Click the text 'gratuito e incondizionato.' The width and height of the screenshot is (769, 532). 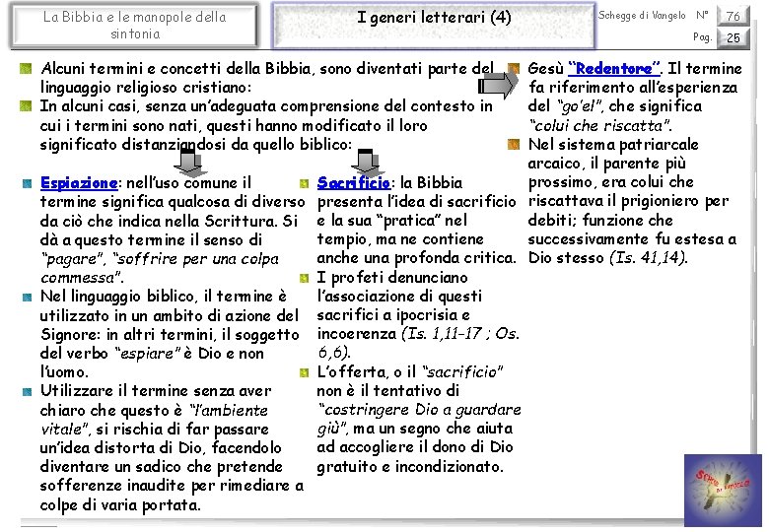coord(410,466)
